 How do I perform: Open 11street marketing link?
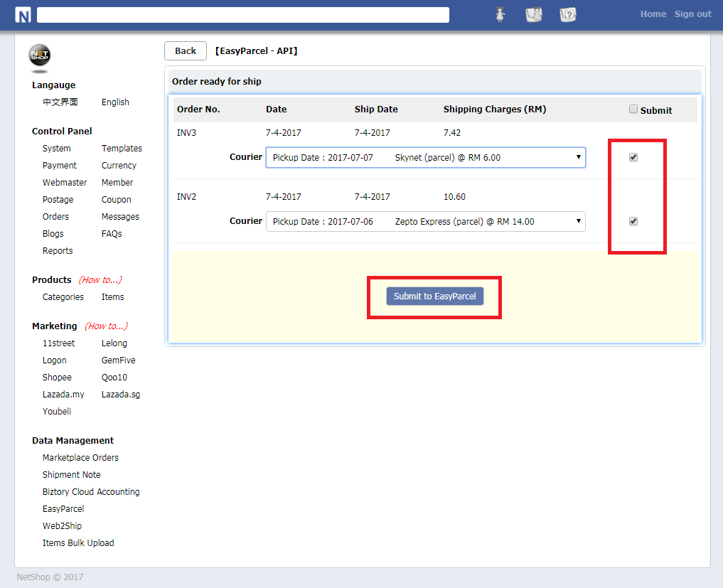point(58,343)
